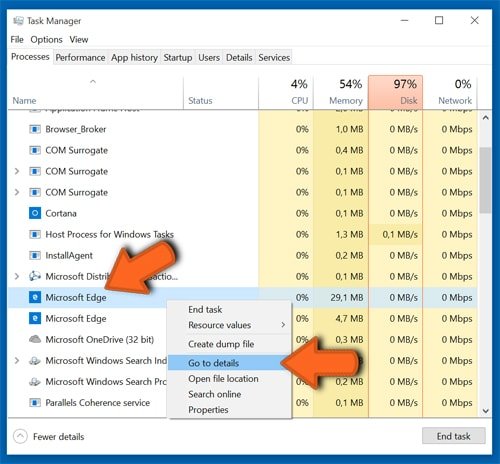Sort by the Disk 97% column header
The height and width of the screenshot is (464, 500).
coord(395,92)
